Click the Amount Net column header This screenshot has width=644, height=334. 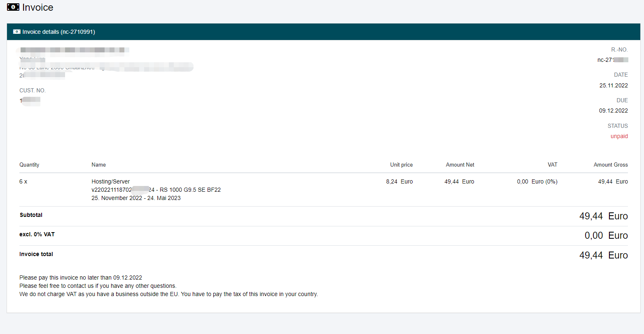coord(460,165)
